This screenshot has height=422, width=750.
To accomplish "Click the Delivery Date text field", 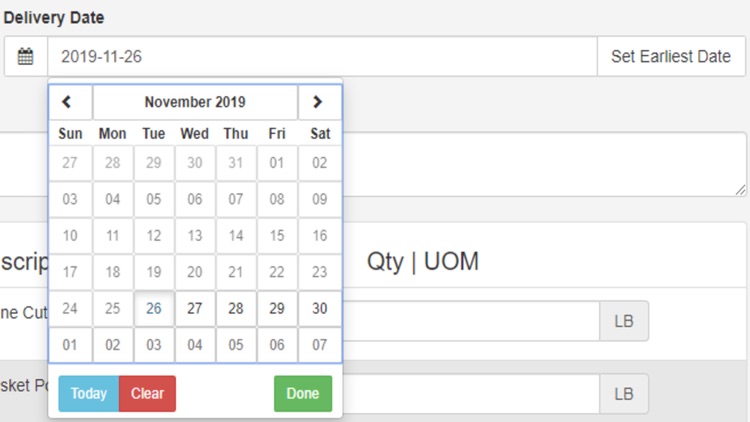I will click(x=321, y=57).
